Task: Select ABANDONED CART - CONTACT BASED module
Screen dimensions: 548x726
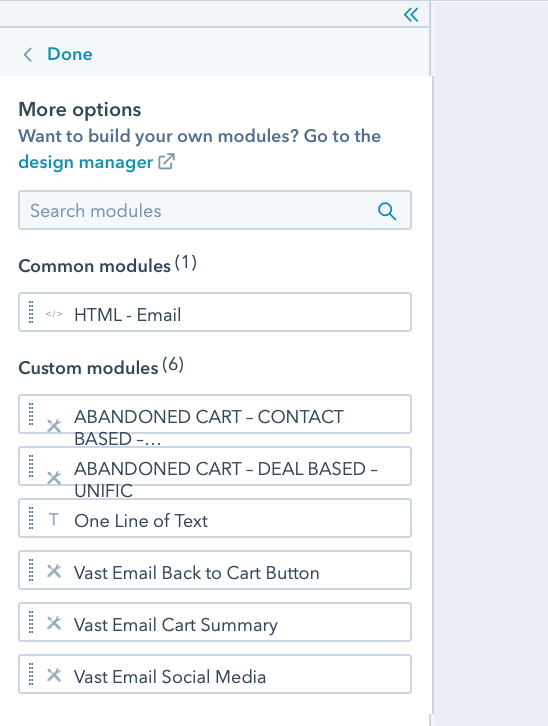Action: [x=215, y=414]
